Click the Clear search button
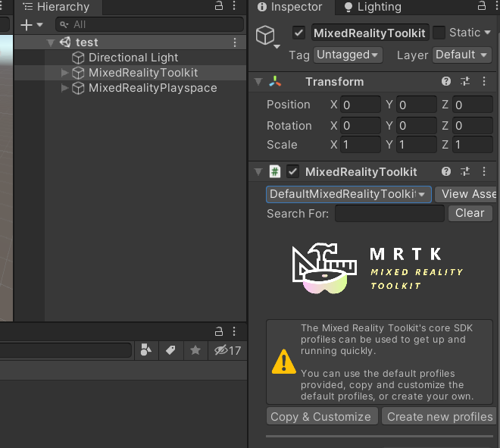This screenshot has height=448, width=500. click(470, 213)
